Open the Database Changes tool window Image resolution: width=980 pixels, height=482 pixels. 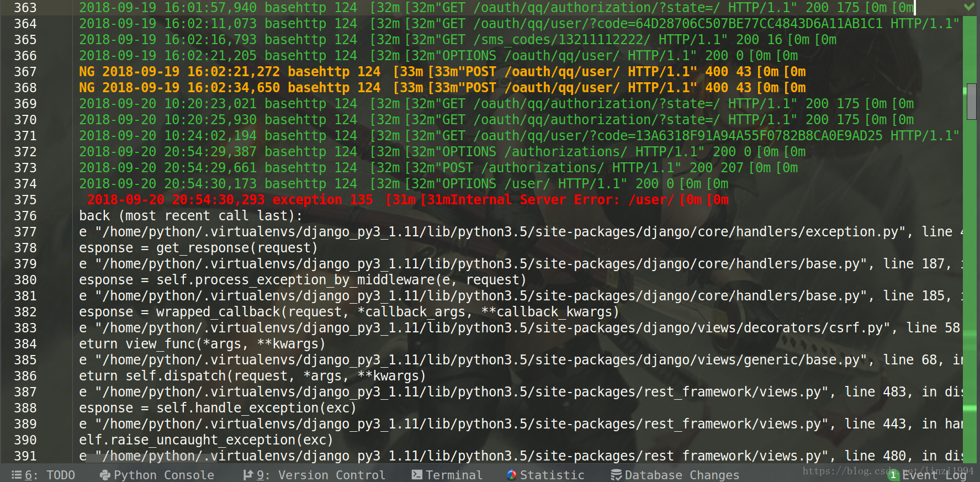(675, 475)
